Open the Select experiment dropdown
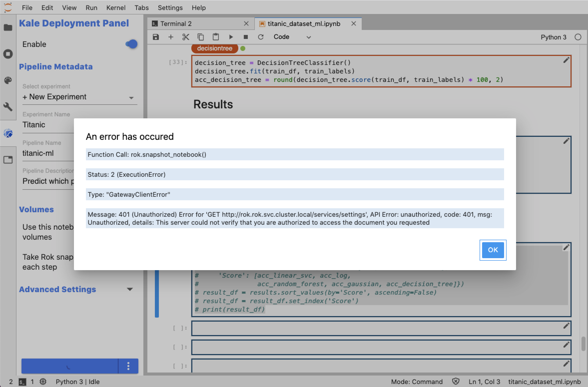 (80, 97)
